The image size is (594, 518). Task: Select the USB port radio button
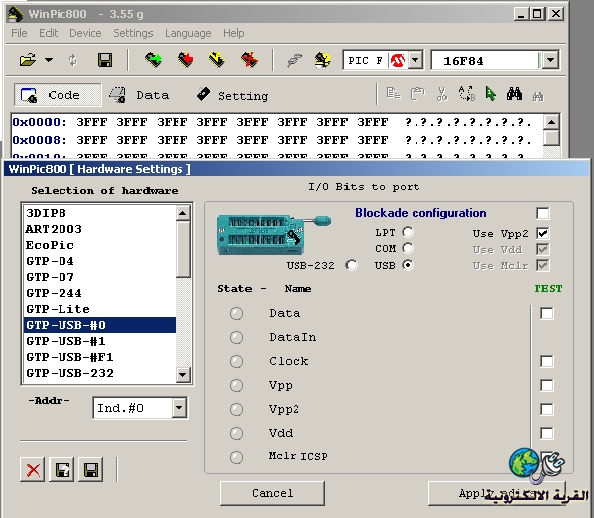coord(408,265)
